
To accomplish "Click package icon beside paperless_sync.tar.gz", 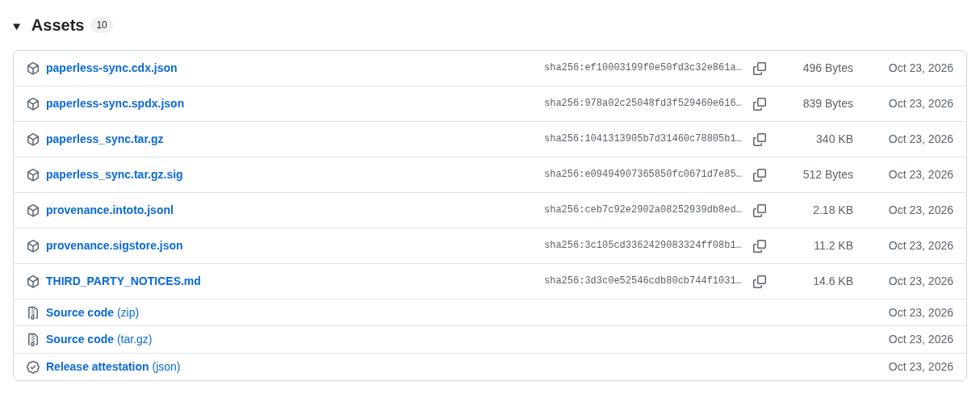I will click(33, 140).
